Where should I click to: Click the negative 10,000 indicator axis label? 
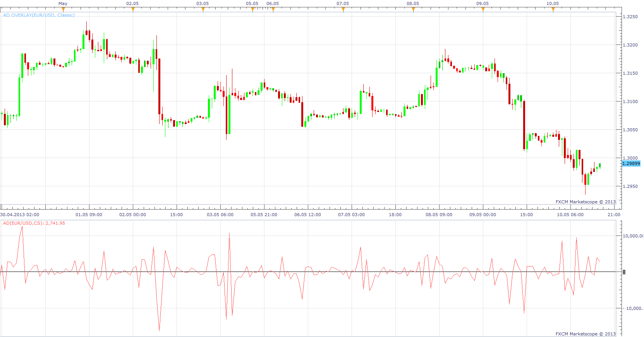pos(633,308)
